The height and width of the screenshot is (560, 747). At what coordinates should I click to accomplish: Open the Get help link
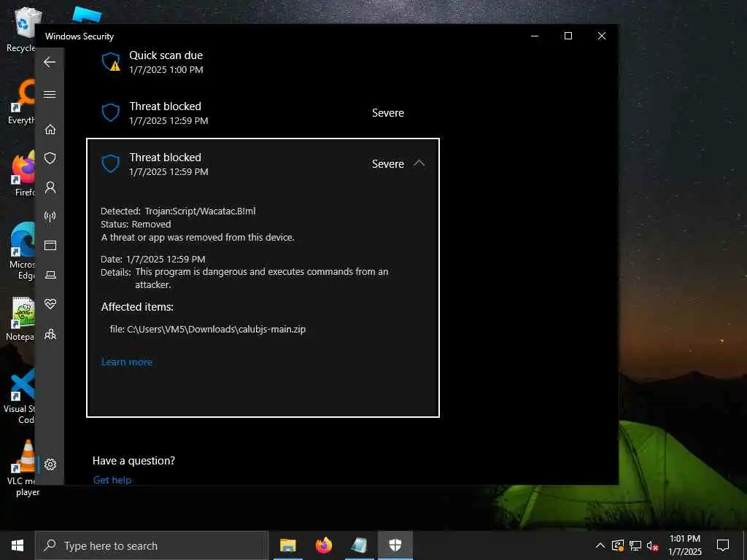(x=112, y=480)
